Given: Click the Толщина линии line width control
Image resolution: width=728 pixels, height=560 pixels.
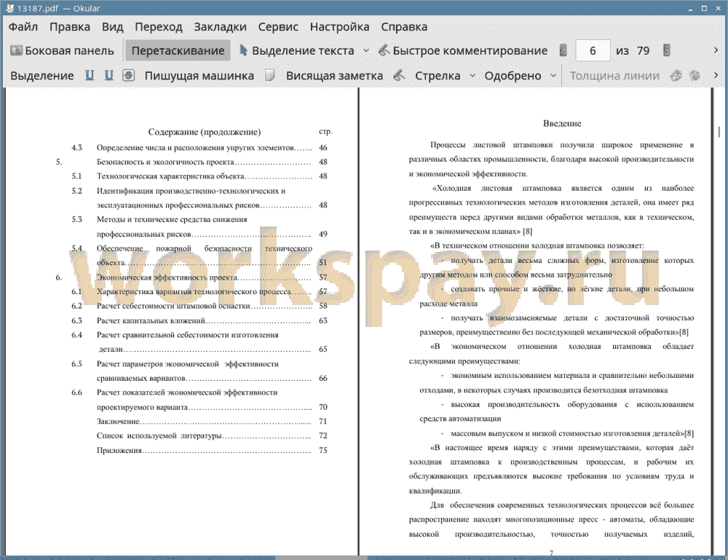Looking at the screenshot, I should pos(614,76).
